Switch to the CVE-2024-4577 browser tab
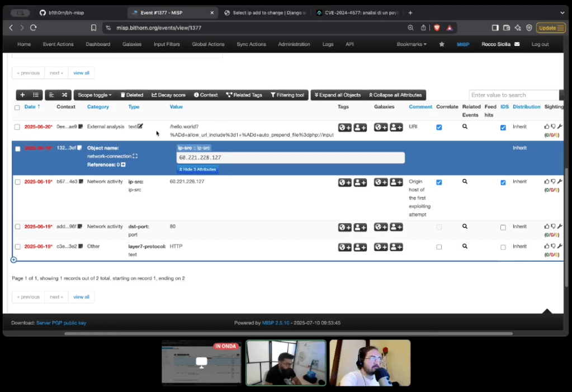The width and height of the screenshot is (572, 392). [x=356, y=12]
